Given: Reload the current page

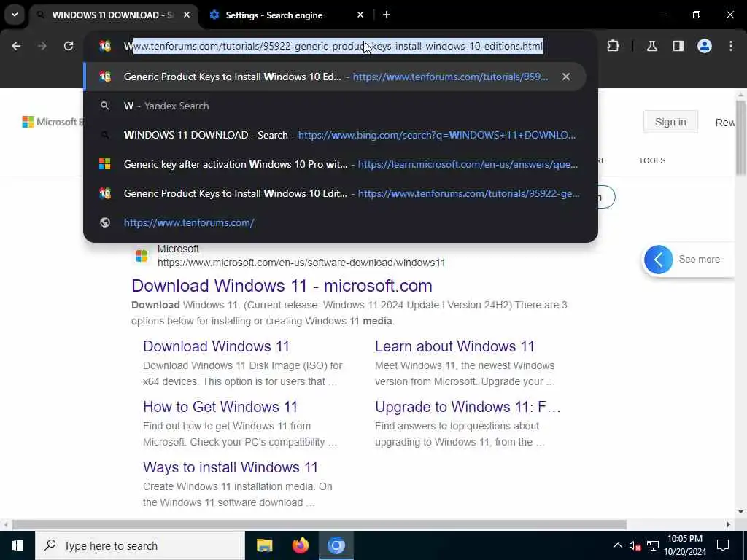Looking at the screenshot, I should (69, 46).
